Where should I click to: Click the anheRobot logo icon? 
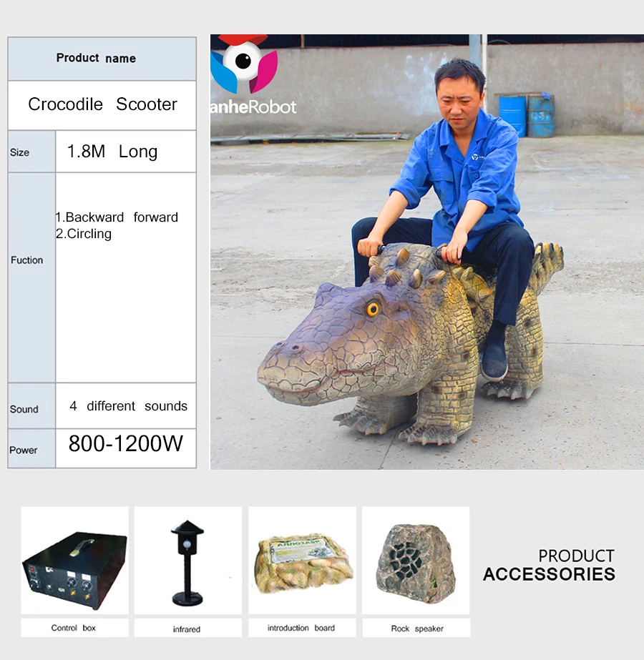(x=243, y=64)
